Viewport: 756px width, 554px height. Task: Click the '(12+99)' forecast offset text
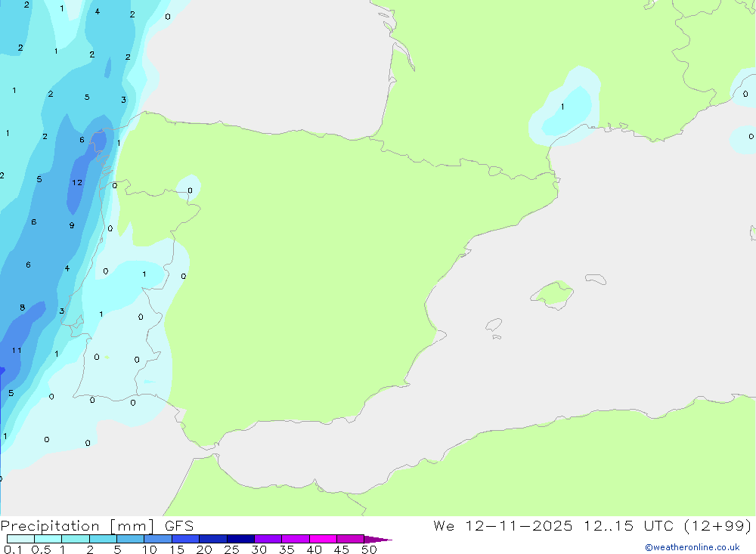click(718, 525)
